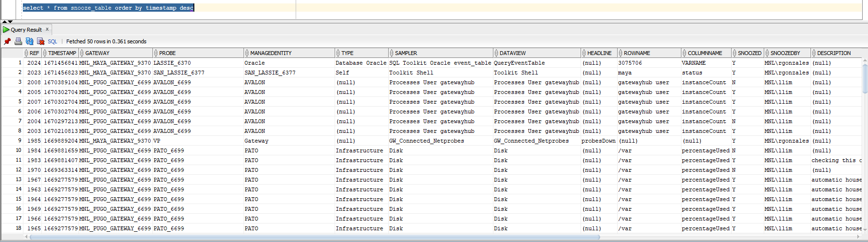Sort by the TIMESTAMP column header
This screenshot has width=868, height=242.
[x=62, y=53]
